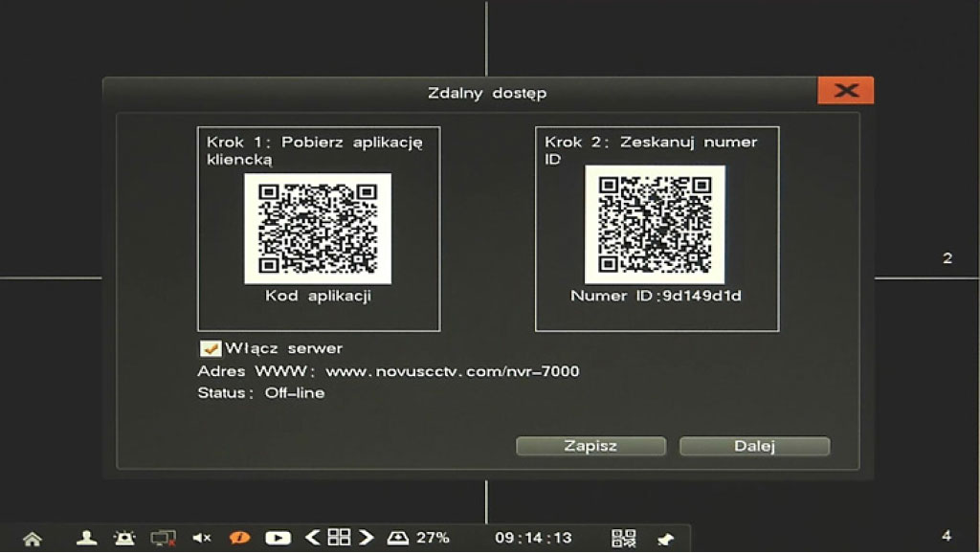The width and height of the screenshot is (980, 553).
Task: Select camera channel 4 view
Action: pyautogui.click(x=947, y=536)
